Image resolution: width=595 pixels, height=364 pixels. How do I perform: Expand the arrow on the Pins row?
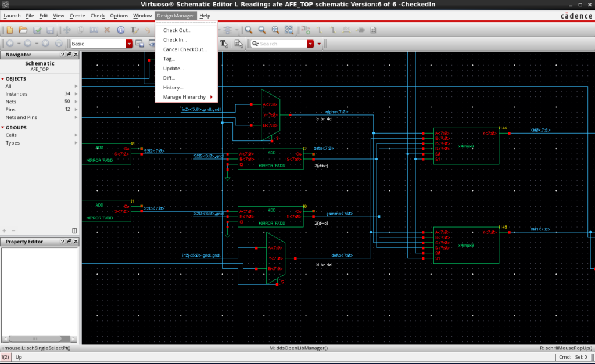point(76,110)
